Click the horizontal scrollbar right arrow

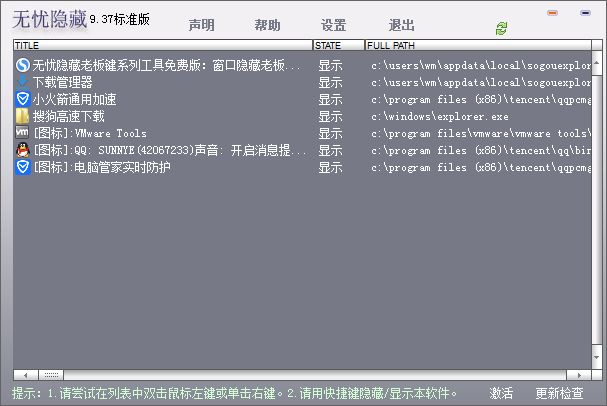coord(579,375)
